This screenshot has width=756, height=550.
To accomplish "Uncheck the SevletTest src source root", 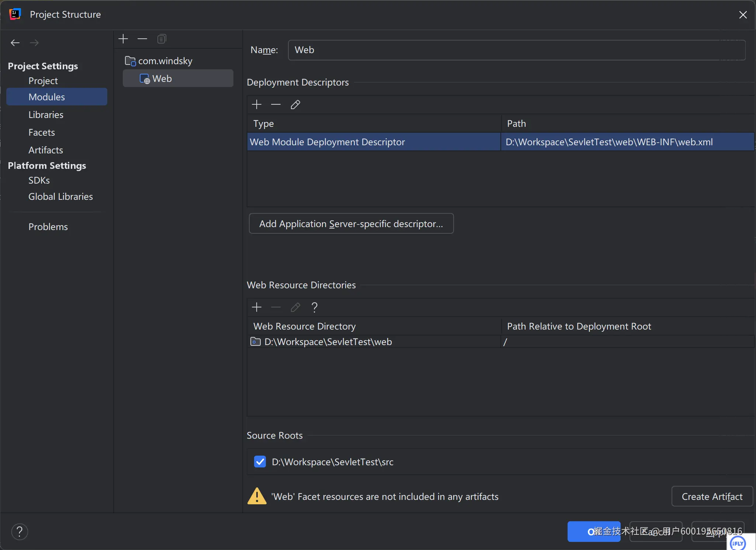I will [x=260, y=462].
